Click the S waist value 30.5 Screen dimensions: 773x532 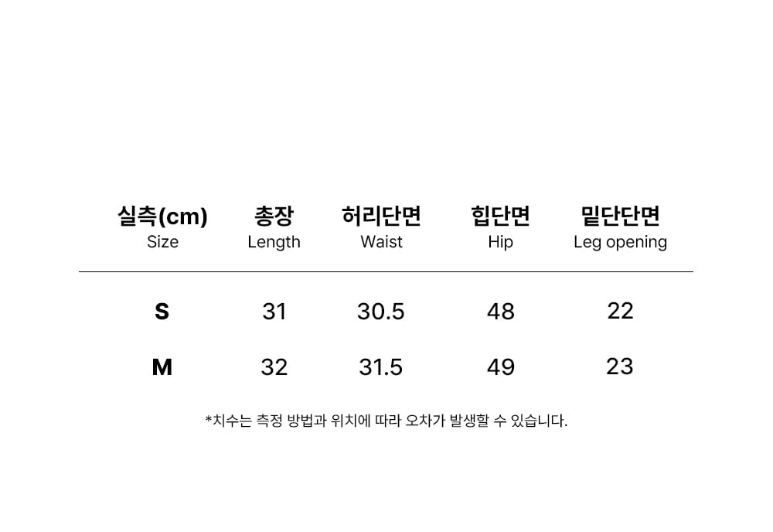[x=380, y=312]
